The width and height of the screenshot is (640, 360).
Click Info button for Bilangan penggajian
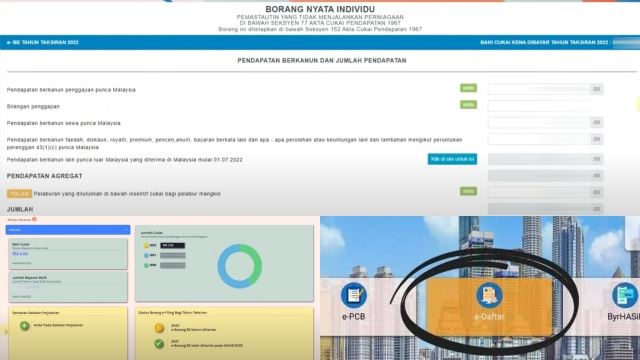click(468, 104)
